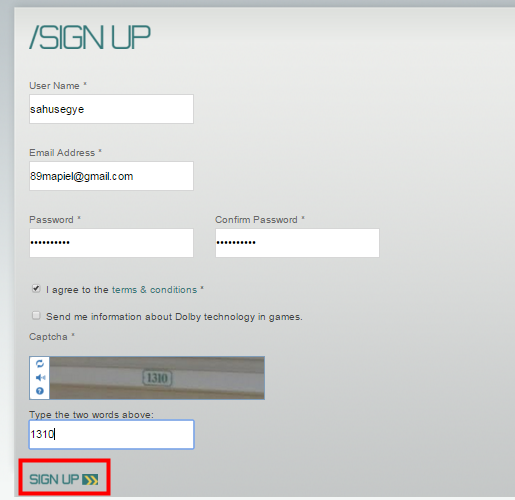Uncheck the terms & conditions agreement checkbox

[x=36, y=288]
